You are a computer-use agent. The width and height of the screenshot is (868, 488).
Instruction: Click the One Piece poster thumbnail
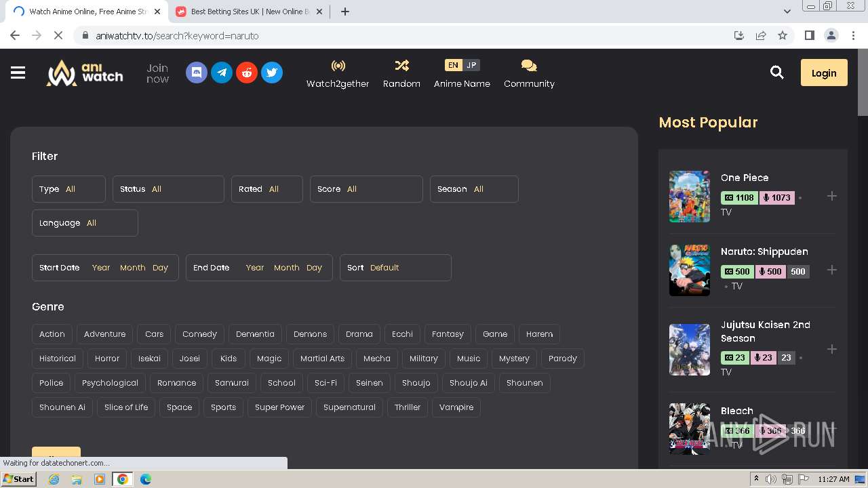pos(690,197)
